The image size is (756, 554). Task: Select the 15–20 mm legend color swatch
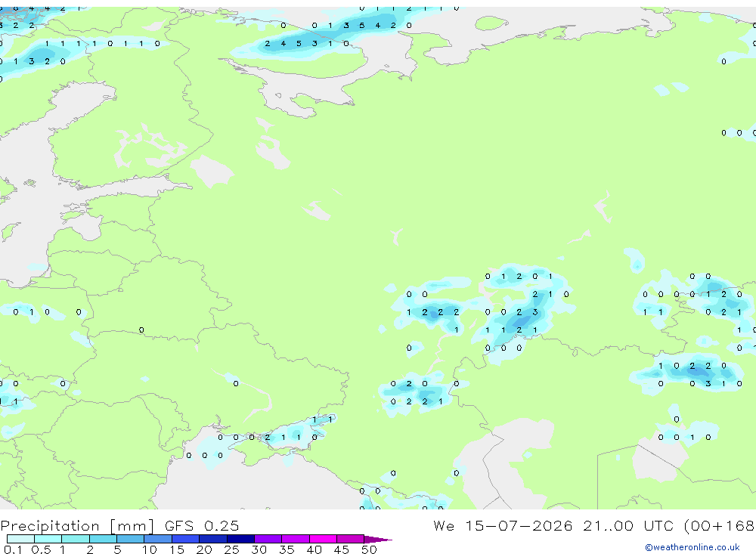pyautogui.click(x=185, y=539)
